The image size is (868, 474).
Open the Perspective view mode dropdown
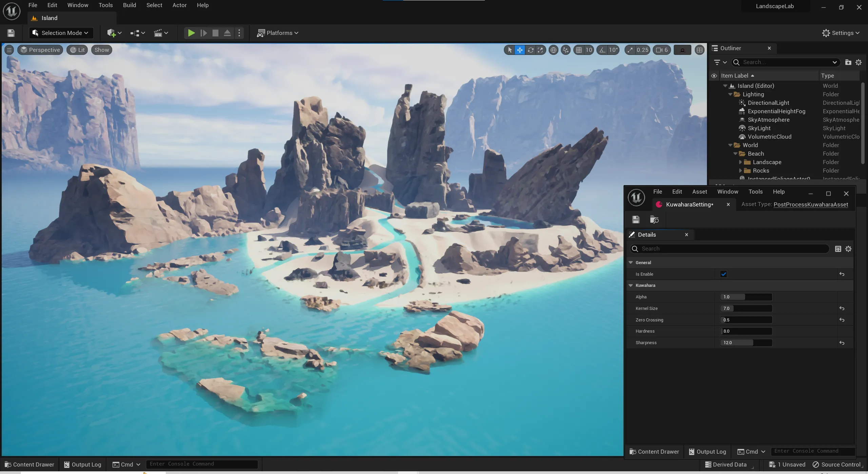40,50
